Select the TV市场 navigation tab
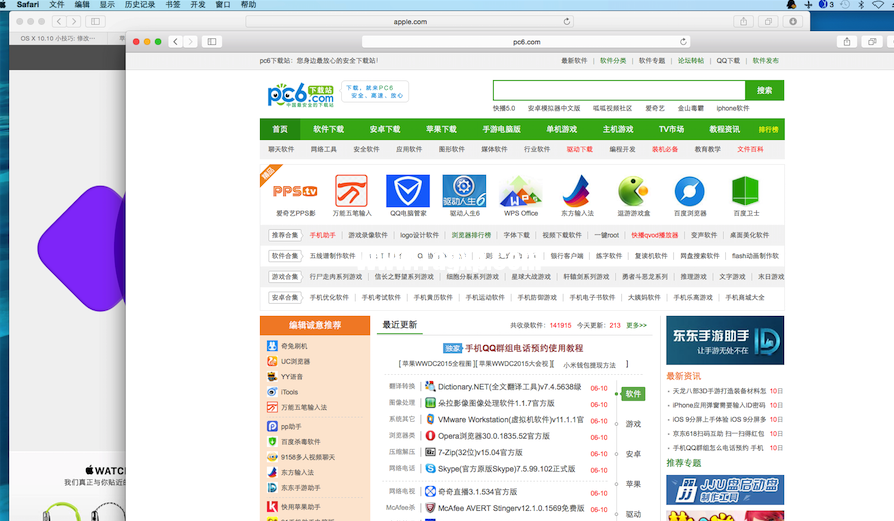The width and height of the screenshot is (894, 521). coord(671,129)
